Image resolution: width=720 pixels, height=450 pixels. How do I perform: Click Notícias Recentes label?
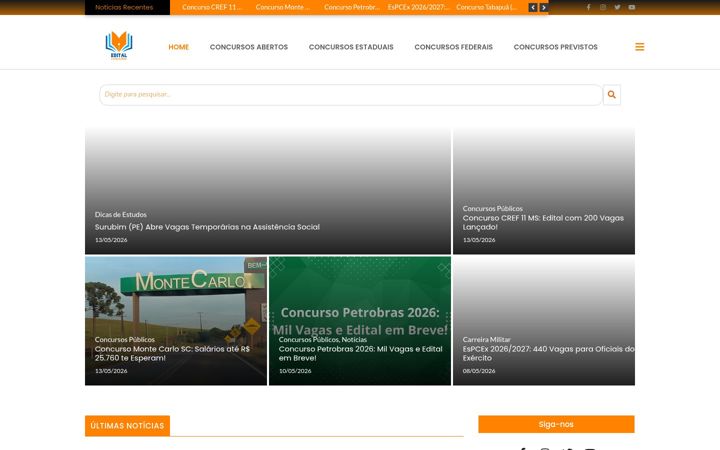pyautogui.click(x=124, y=7)
